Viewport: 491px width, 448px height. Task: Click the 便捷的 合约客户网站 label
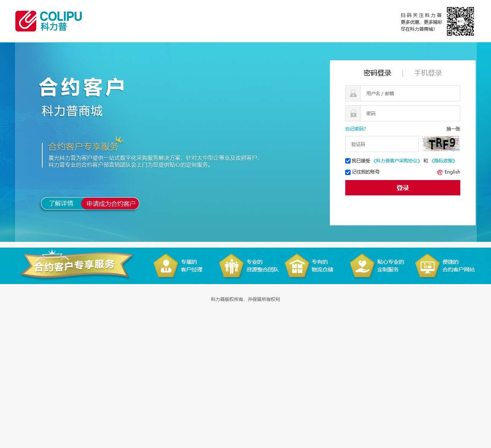pos(458,266)
